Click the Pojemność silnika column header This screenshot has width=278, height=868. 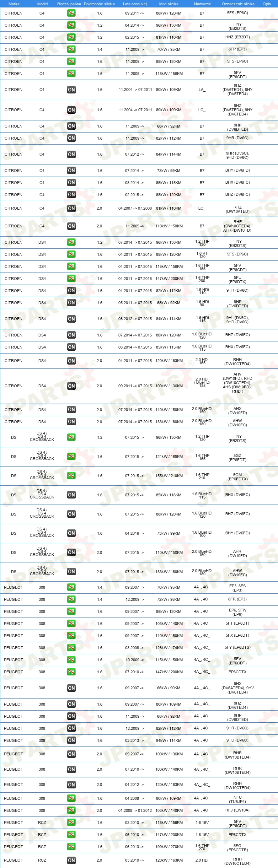pyautogui.click(x=99, y=4)
